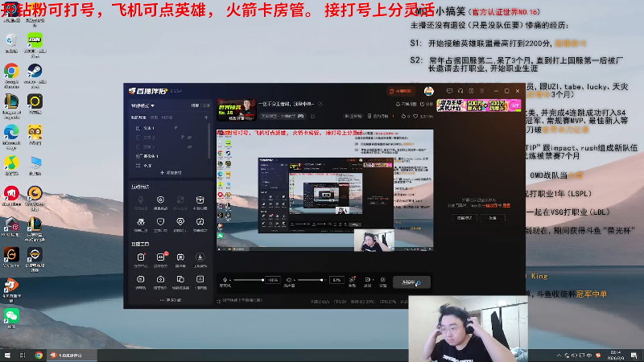This screenshot has height=362, width=644.
Task: Click the shield icon in interactive features
Action: [160, 222]
